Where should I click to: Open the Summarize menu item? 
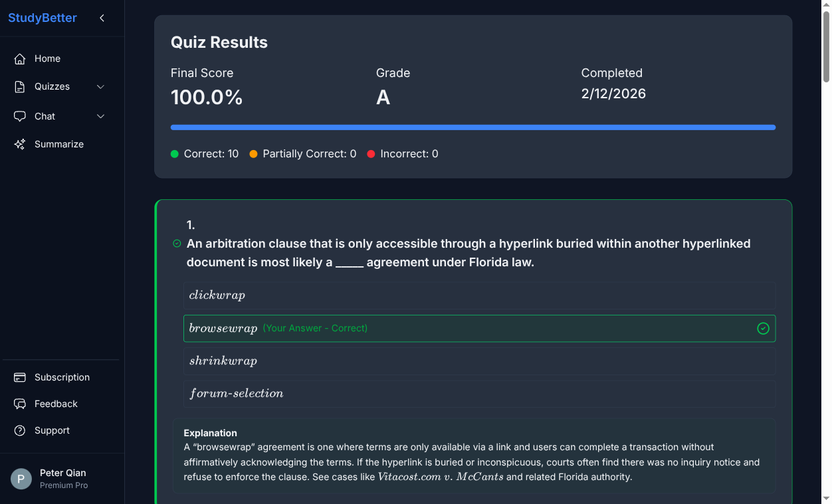58,143
